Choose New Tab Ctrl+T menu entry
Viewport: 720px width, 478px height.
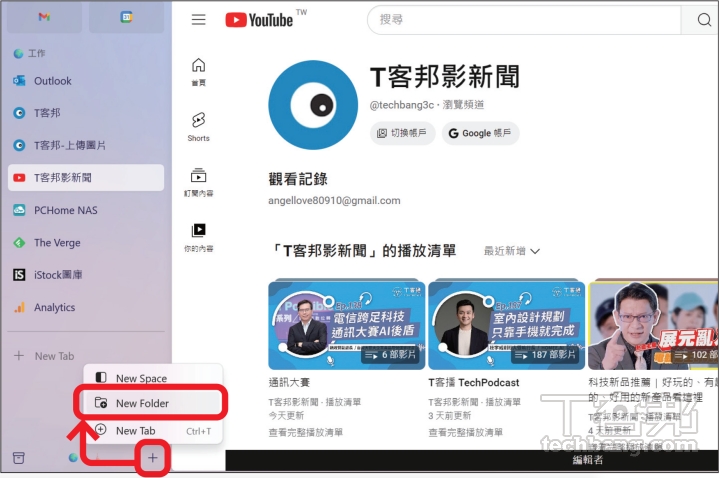click(x=153, y=431)
